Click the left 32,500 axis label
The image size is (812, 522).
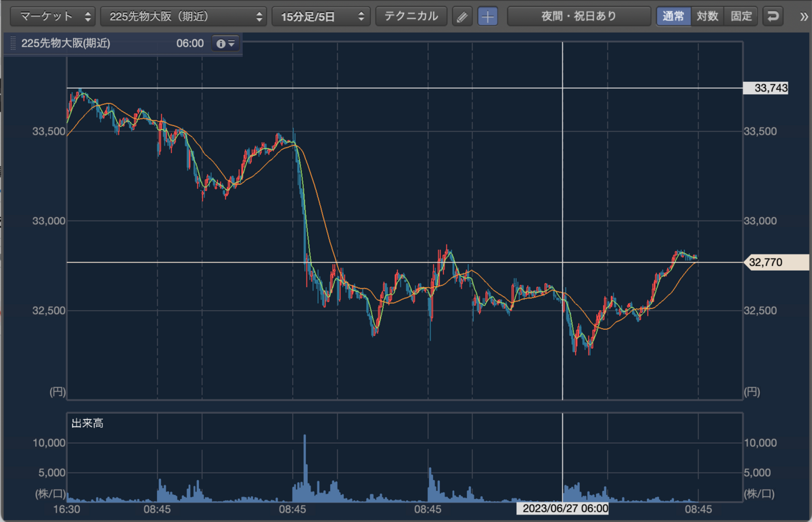tap(48, 310)
